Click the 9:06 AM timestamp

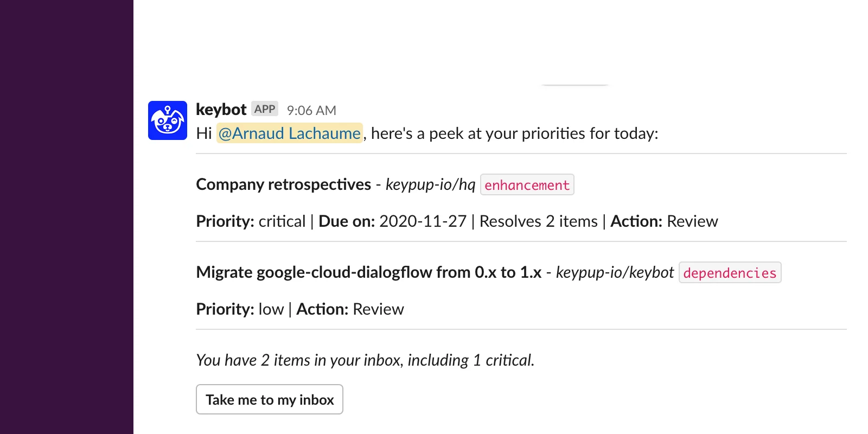point(311,110)
